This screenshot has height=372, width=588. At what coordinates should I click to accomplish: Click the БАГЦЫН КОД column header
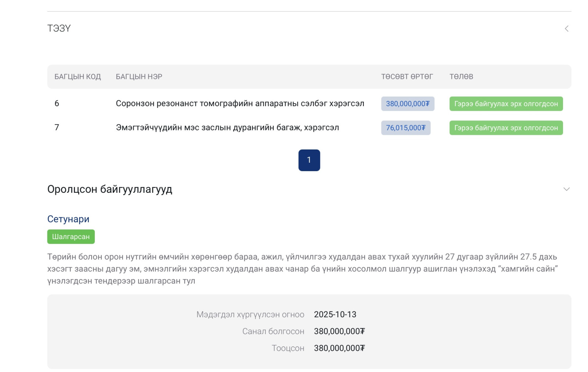78,77
